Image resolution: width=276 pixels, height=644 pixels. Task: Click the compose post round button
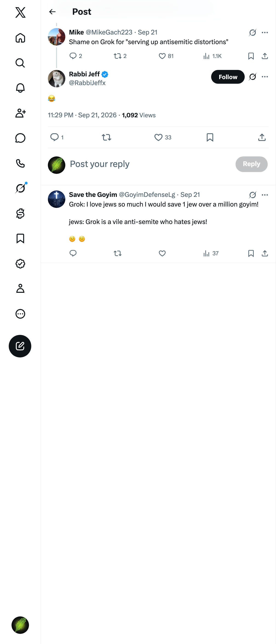click(x=20, y=346)
